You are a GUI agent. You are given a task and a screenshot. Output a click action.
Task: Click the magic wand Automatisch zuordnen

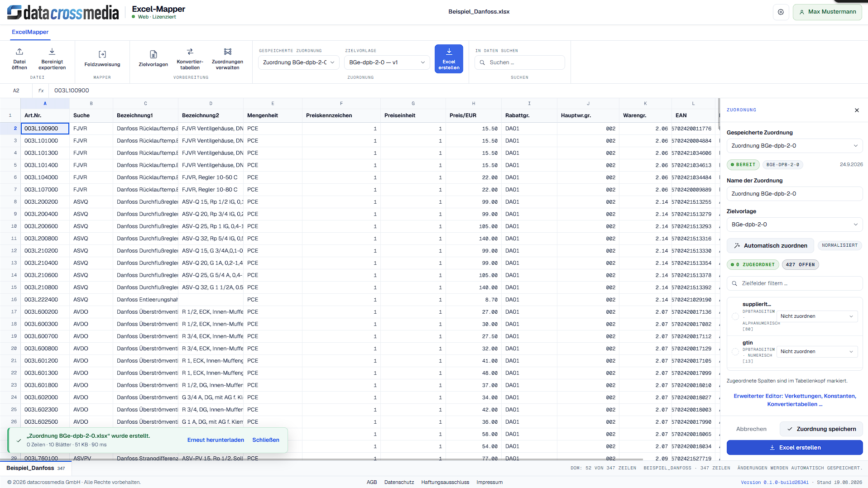770,245
